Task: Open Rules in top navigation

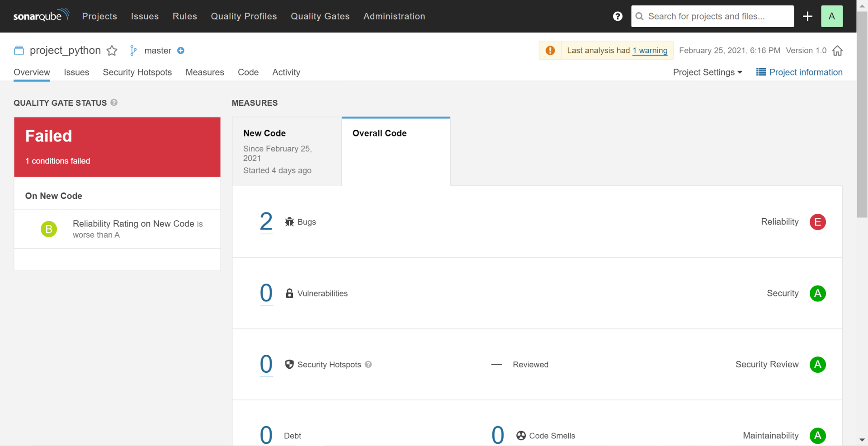Action: point(185,16)
